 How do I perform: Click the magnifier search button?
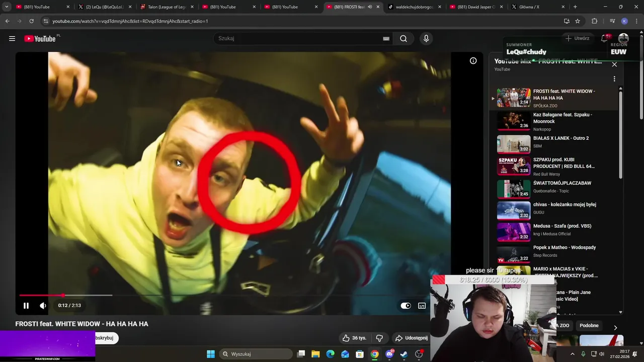(404, 39)
